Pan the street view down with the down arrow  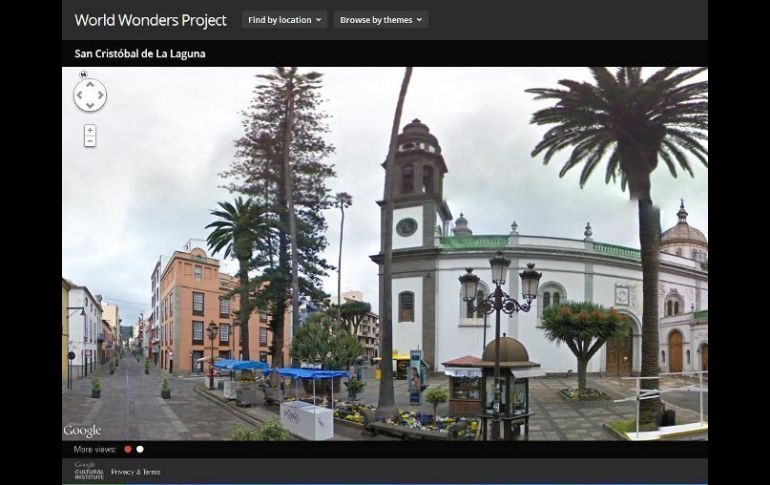click(90, 106)
